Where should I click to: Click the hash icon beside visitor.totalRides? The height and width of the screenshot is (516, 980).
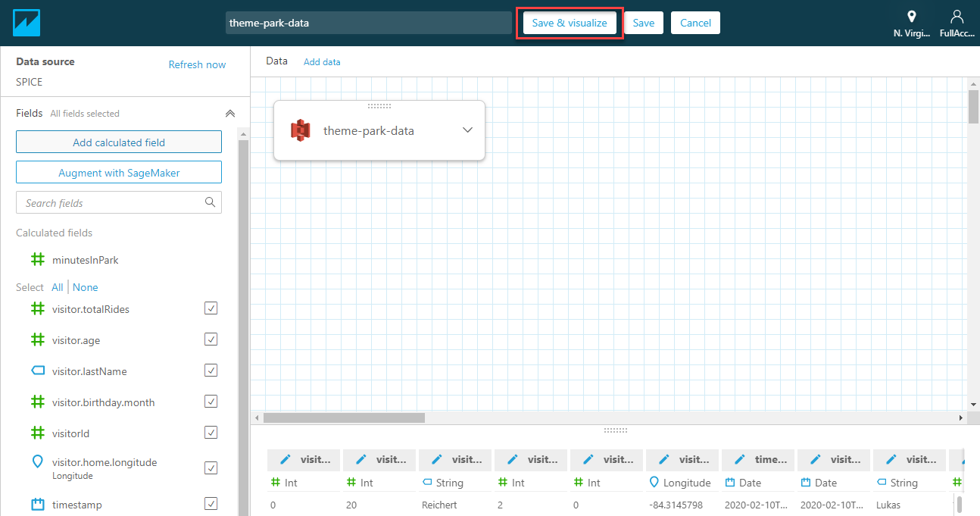pyautogui.click(x=37, y=309)
